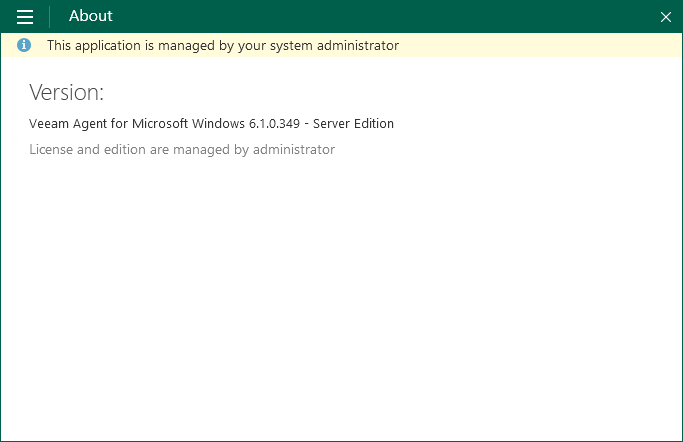Click the "Server Edition" text

(353, 124)
